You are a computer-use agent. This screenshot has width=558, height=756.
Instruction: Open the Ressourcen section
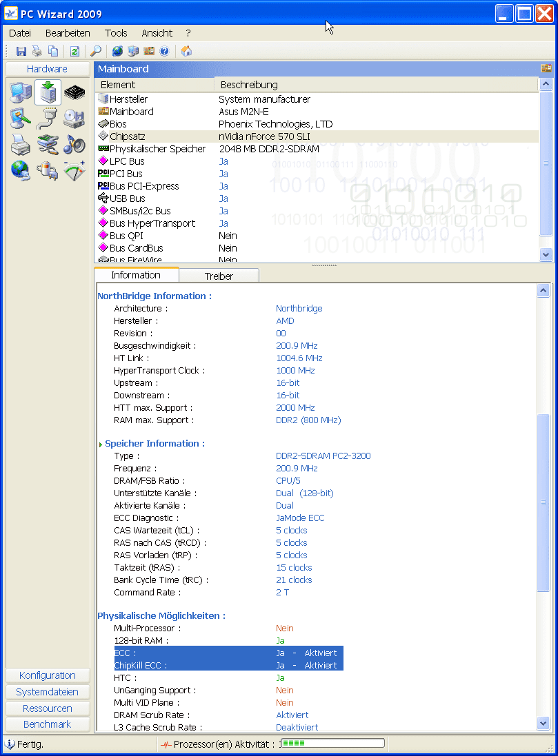48,708
